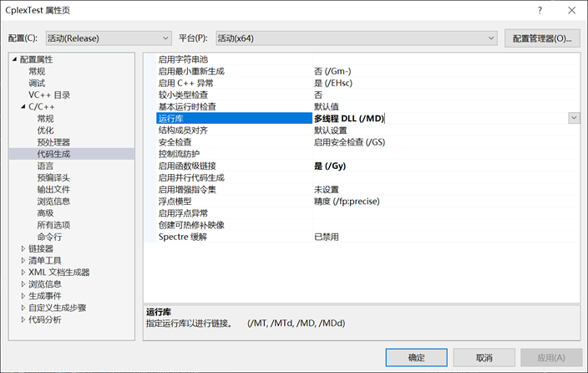Image resolution: width=588 pixels, height=373 pixels.
Task: Open the 配置(C) combo box showing 活动(Release)
Action: pos(109,38)
